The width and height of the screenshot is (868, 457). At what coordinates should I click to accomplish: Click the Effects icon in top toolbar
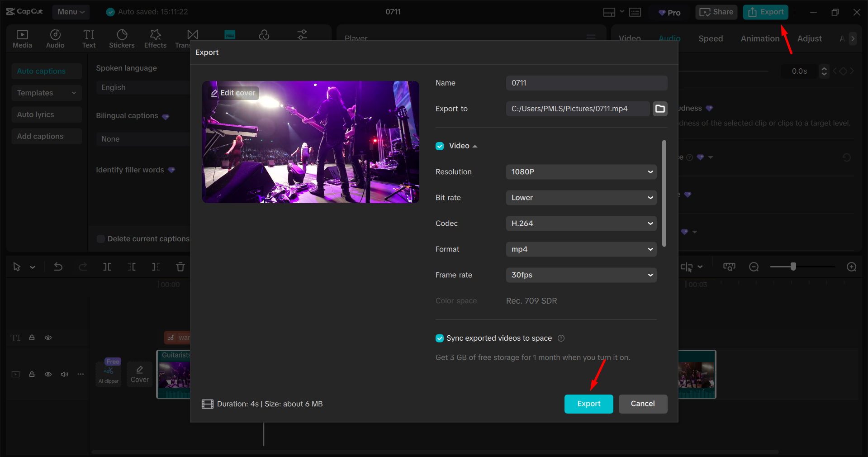point(155,38)
